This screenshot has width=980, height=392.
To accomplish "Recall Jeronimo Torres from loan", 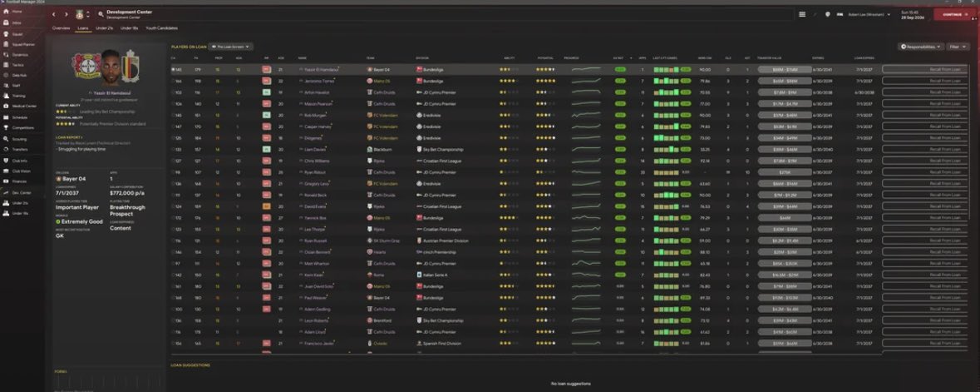I will [926, 81].
